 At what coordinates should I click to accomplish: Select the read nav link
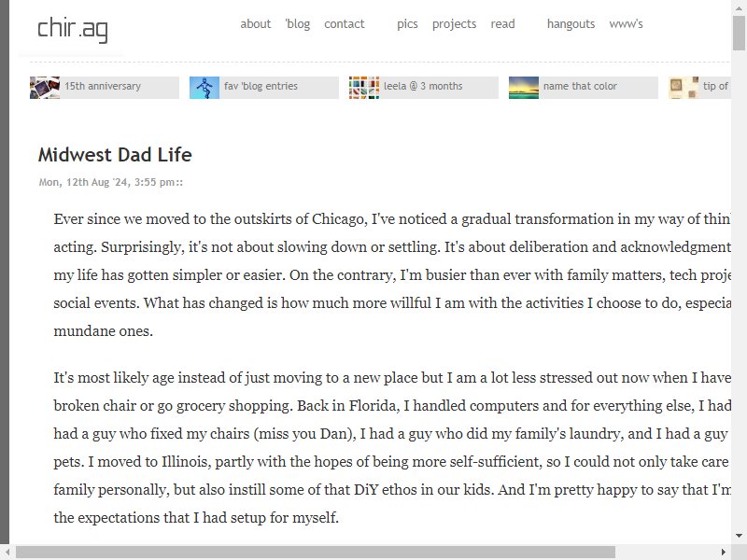click(502, 24)
